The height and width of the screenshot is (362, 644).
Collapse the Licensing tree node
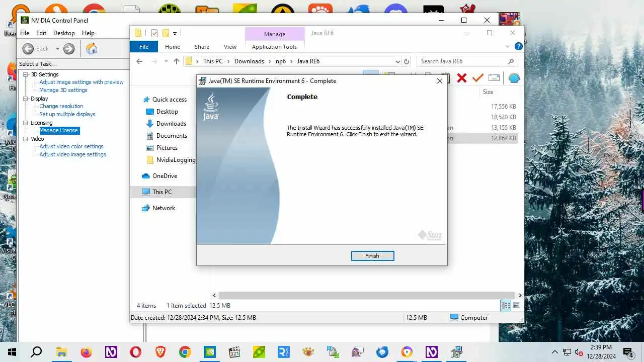(26, 123)
